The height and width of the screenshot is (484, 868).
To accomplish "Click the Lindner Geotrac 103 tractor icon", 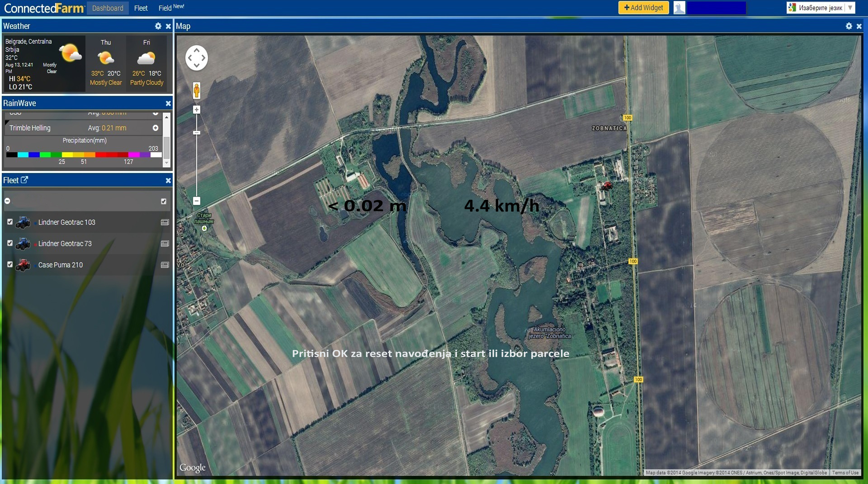I will point(23,222).
